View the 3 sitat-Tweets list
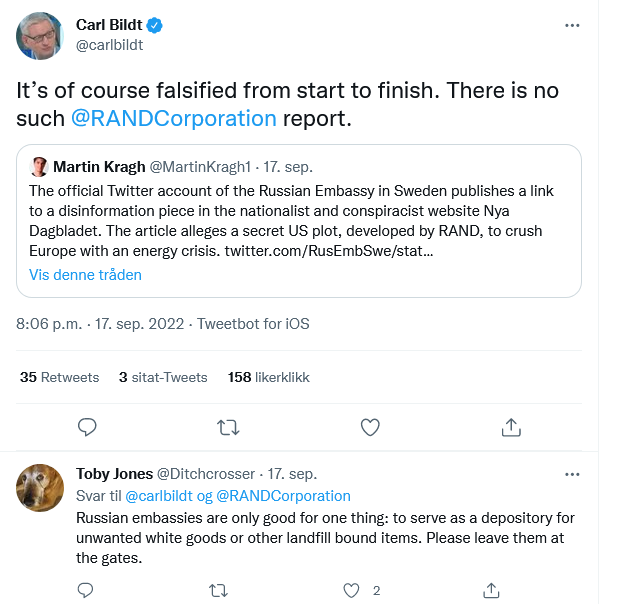 tap(163, 377)
